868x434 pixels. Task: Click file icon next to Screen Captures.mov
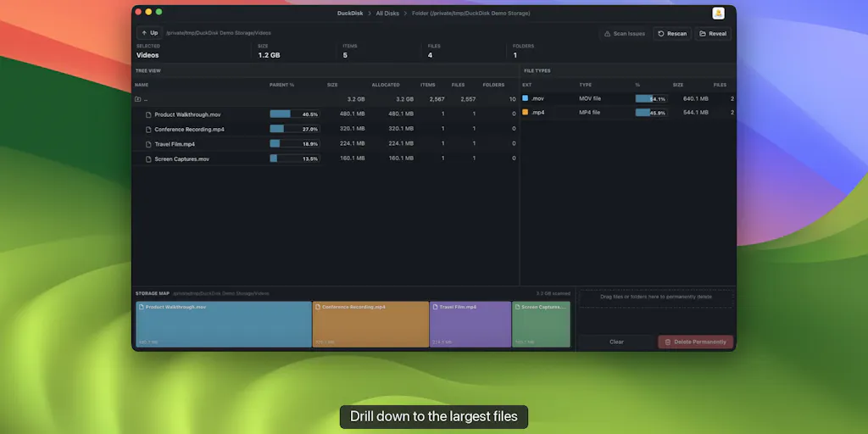(x=148, y=159)
